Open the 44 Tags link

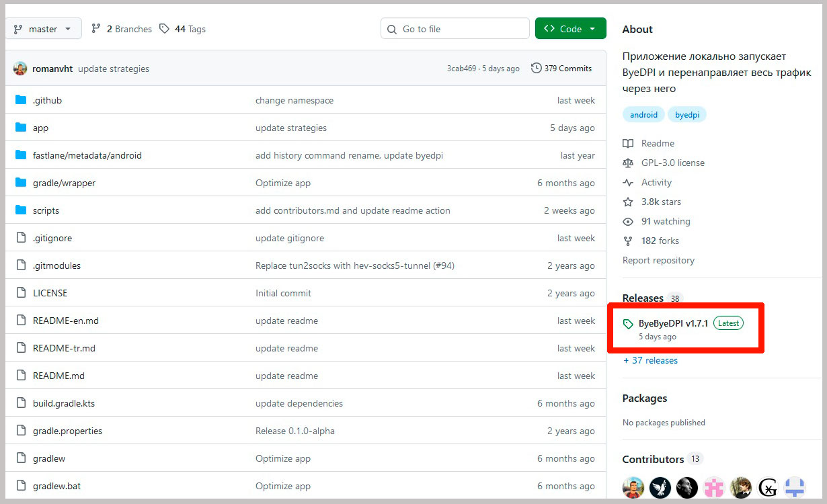pyautogui.click(x=183, y=29)
